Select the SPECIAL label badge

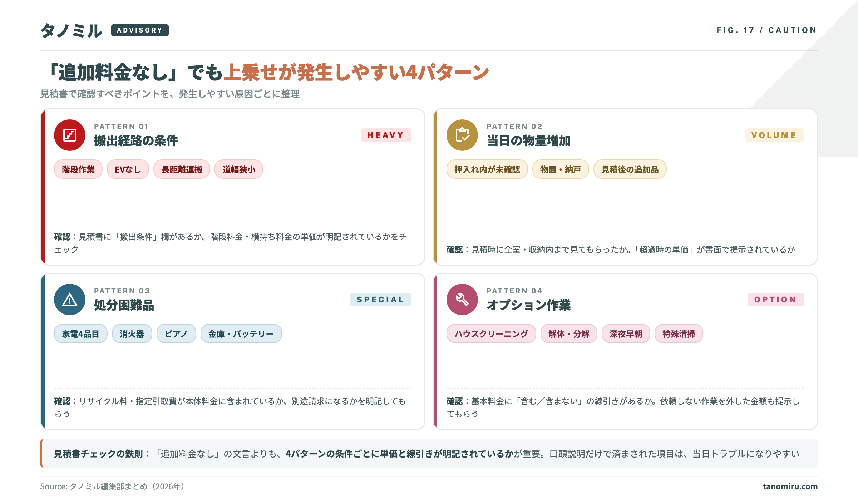[380, 300]
